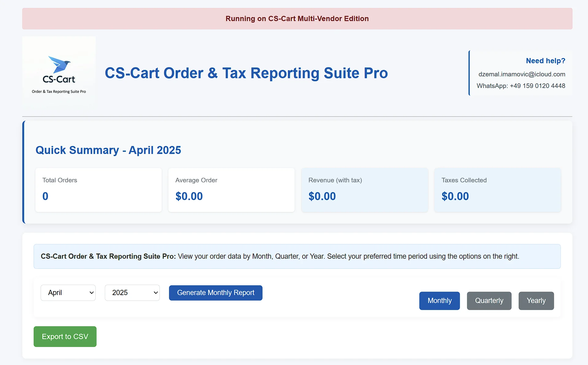
Task: Click the support email address
Action: point(522,74)
